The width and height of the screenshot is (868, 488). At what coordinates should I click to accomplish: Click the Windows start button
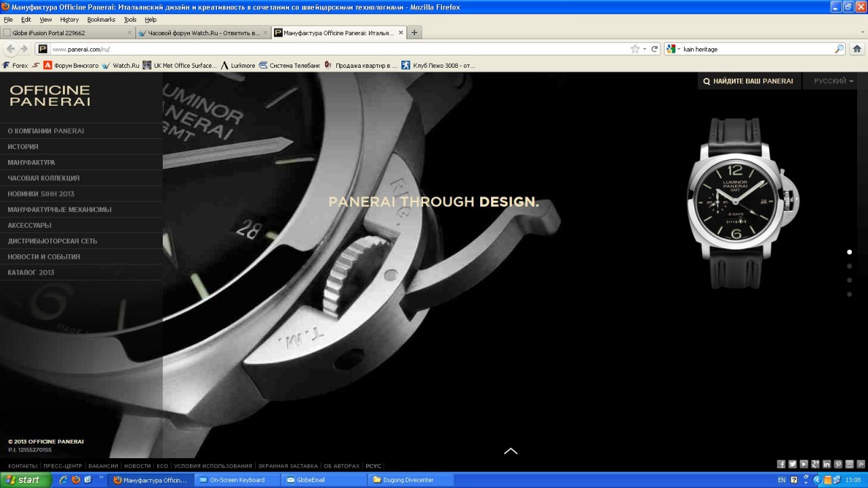click(26, 480)
